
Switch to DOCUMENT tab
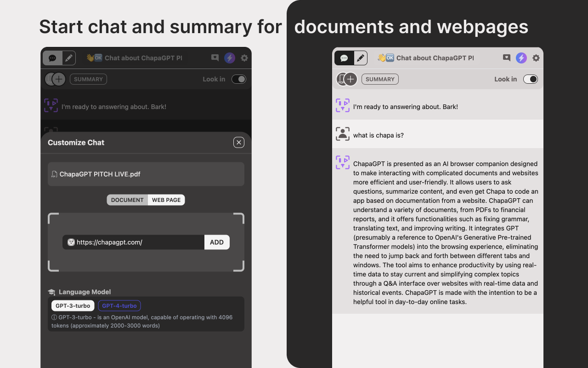(127, 200)
